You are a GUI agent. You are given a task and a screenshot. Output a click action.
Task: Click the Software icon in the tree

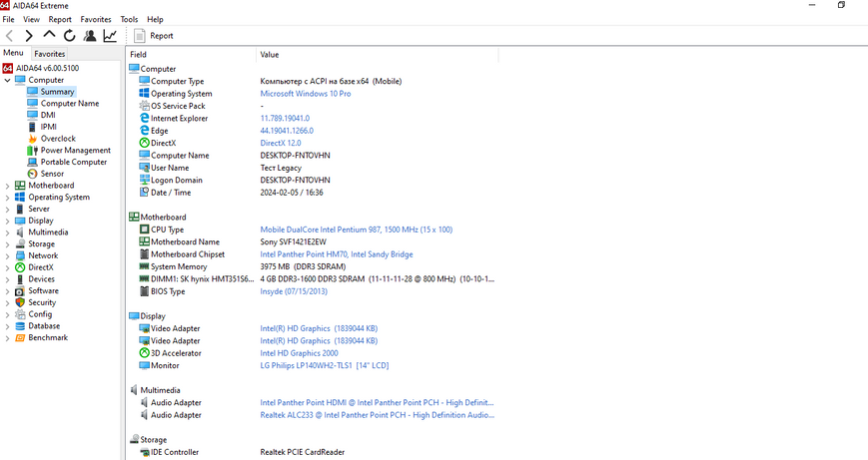(x=20, y=290)
